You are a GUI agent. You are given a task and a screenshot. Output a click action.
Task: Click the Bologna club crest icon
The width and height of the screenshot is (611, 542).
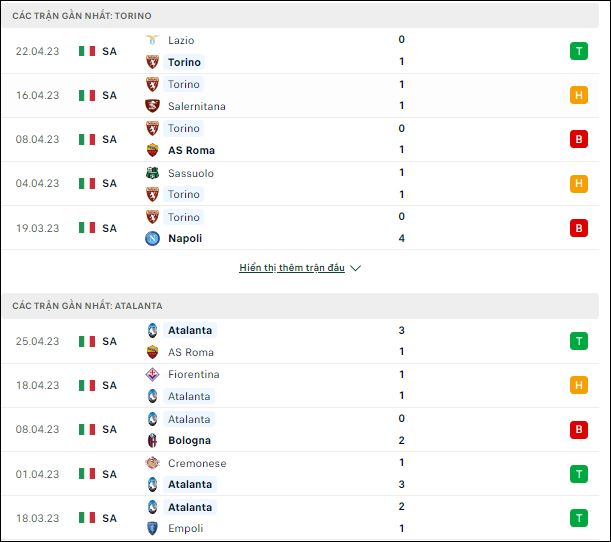point(152,440)
